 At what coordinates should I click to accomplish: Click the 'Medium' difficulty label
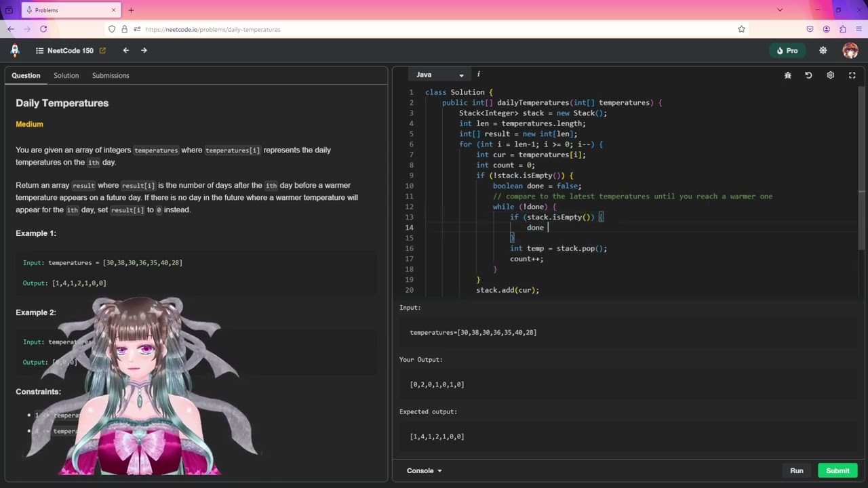pyautogui.click(x=29, y=124)
